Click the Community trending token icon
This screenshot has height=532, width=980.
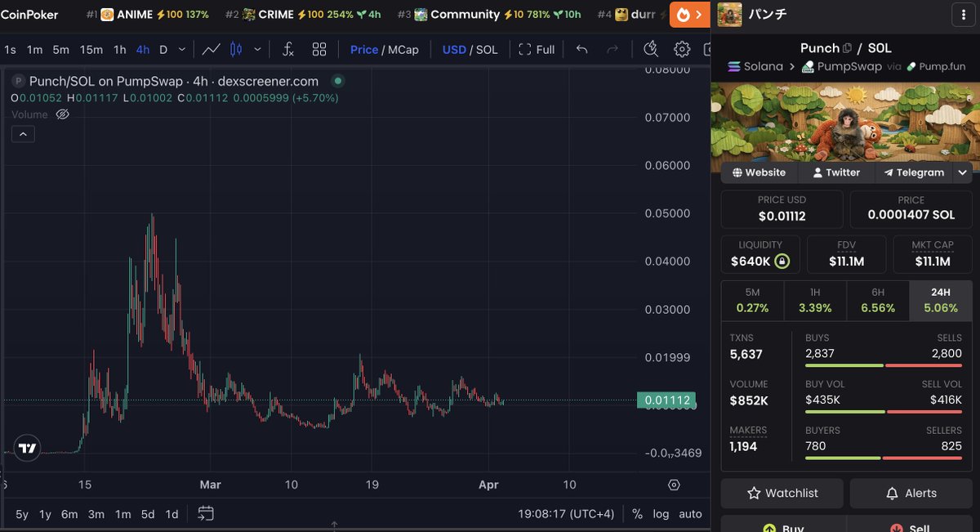[421, 15]
